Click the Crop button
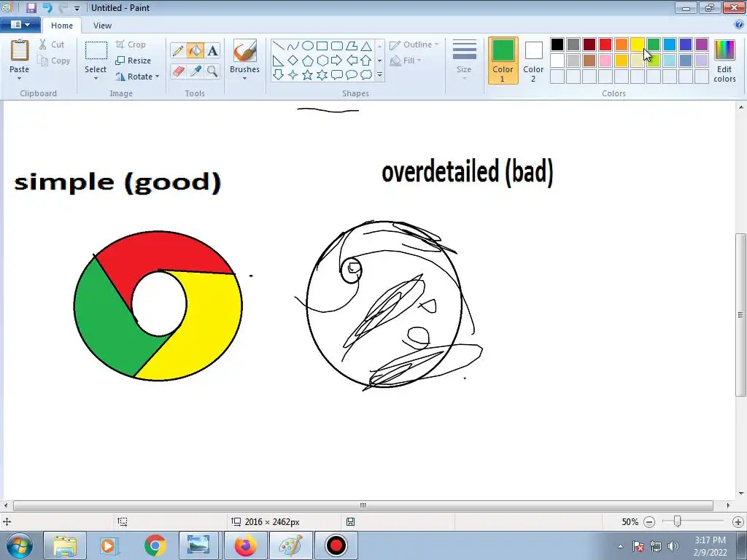The image size is (747, 560). pyautogui.click(x=131, y=44)
